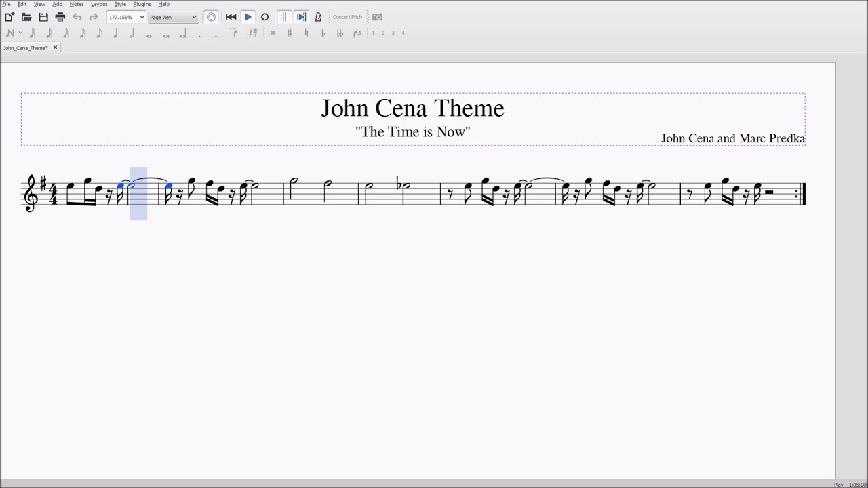Image resolution: width=868 pixels, height=488 pixels.
Task: Select the 32nd note duration
Action: [x=66, y=33]
